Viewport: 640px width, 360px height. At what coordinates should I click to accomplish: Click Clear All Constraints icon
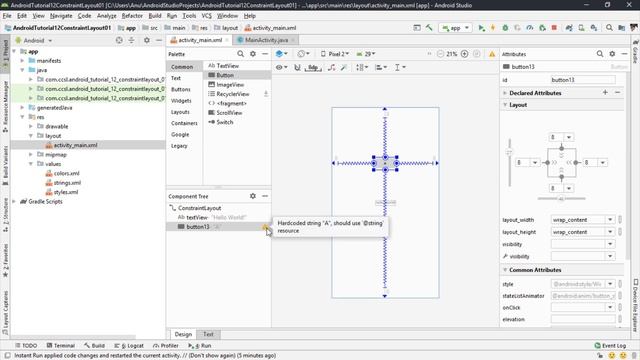(x=331, y=67)
